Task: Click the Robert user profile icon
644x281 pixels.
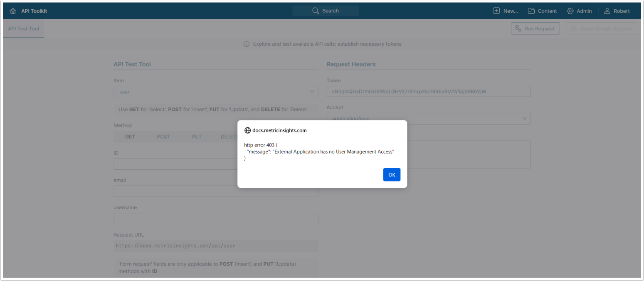Action: tap(607, 11)
